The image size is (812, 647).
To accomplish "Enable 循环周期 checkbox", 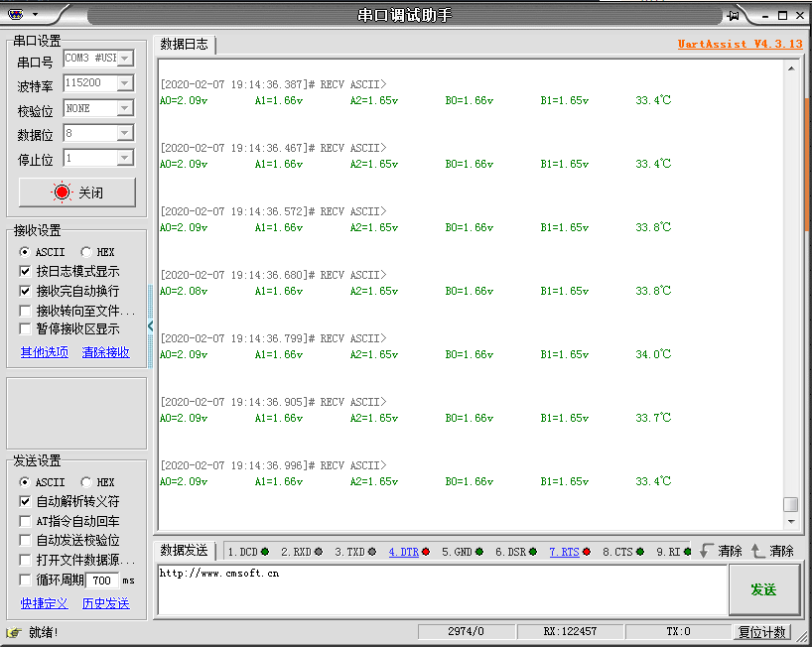I will pyautogui.click(x=25, y=580).
